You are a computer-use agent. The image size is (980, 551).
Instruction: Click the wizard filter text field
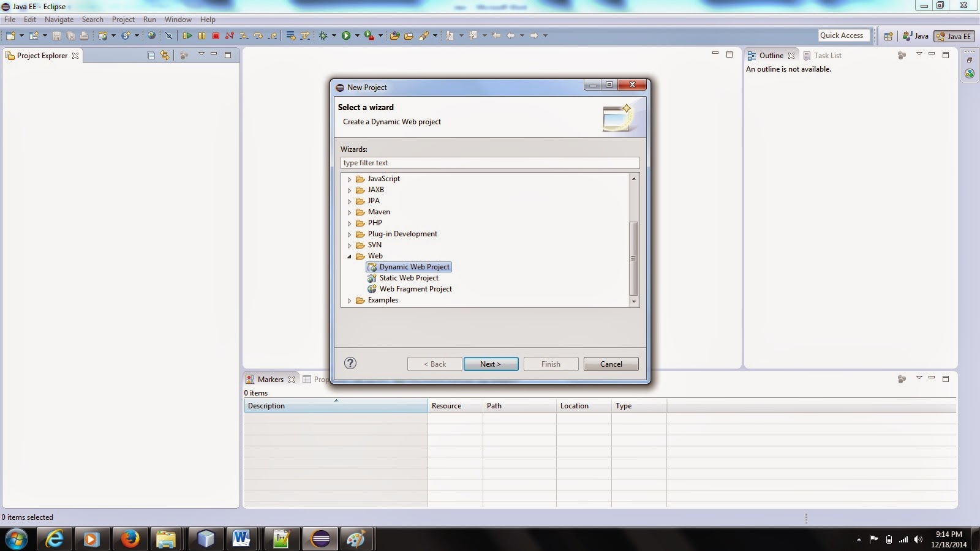click(490, 162)
